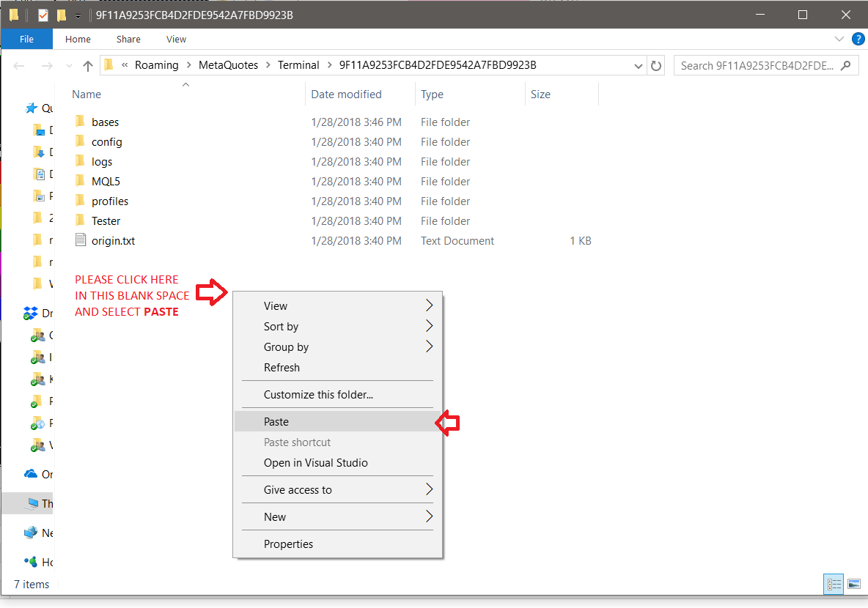Click the MetaQuotes breadcrumb in address bar
Image resolution: width=868 pixels, height=608 pixels.
[x=228, y=65]
